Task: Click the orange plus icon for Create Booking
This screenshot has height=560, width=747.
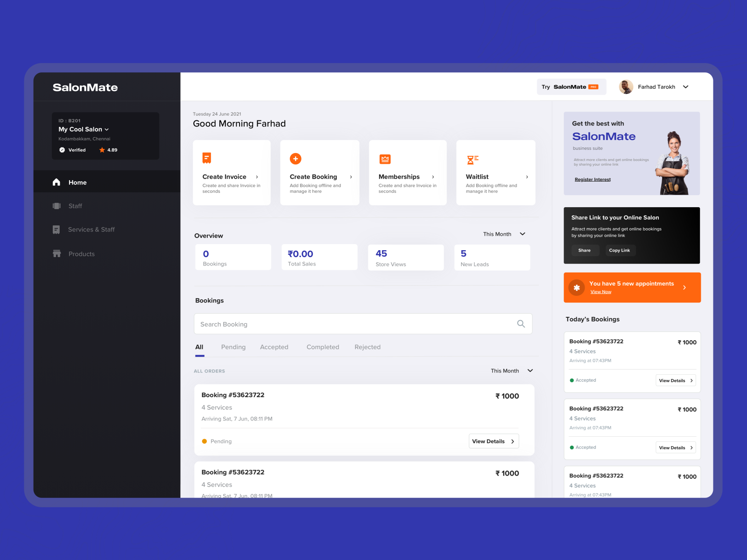Action: coord(295,158)
